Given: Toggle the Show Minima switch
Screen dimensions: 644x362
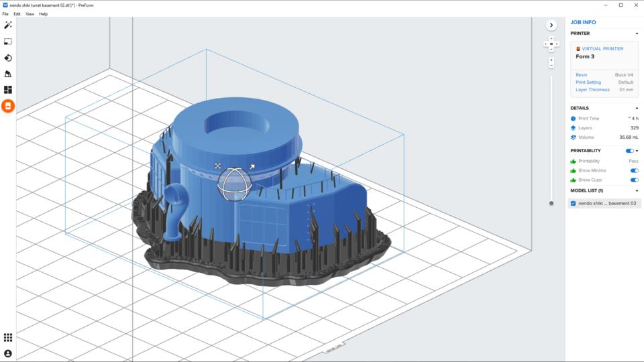Looking at the screenshot, I should pos(635,171).
